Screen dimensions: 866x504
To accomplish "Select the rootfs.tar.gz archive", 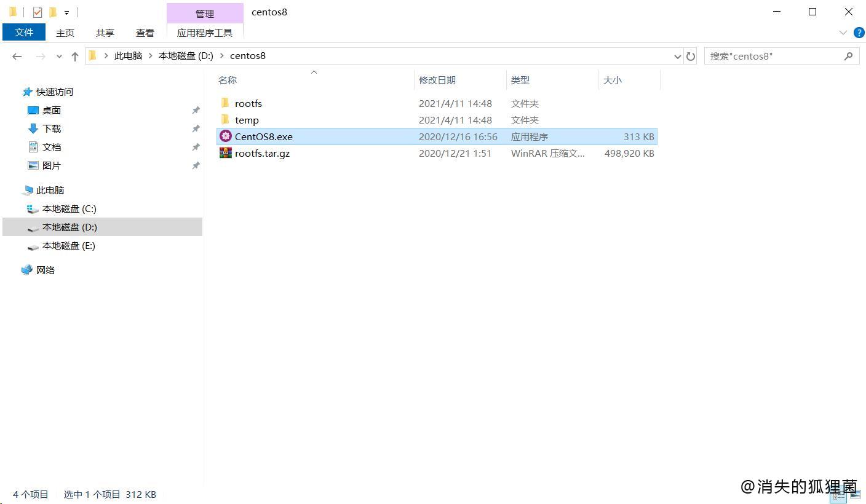I will 262,153.
